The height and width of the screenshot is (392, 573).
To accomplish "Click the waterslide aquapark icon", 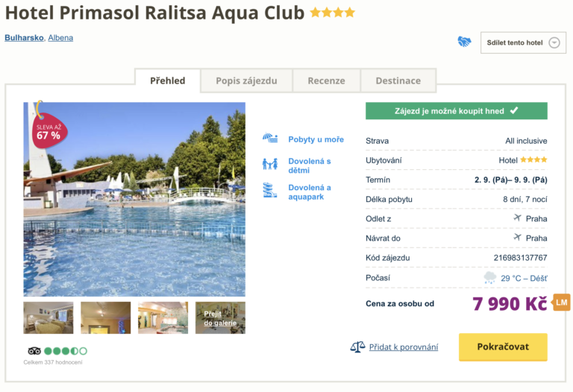I will [270, 190].
